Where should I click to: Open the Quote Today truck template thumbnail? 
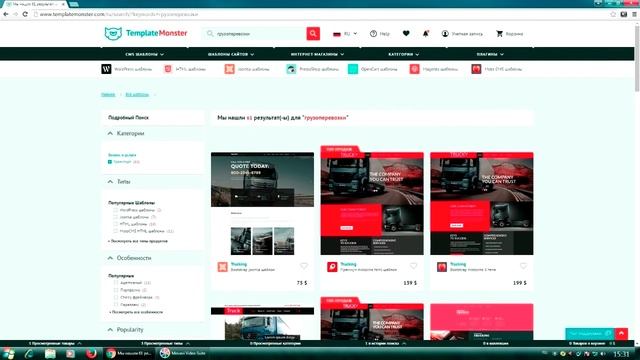coord(262,203)
